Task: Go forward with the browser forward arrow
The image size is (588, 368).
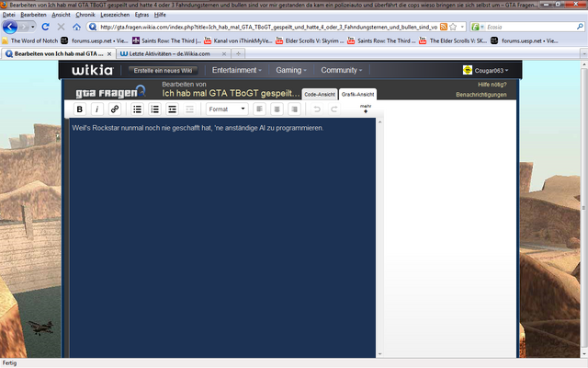Action: point(24,27)
